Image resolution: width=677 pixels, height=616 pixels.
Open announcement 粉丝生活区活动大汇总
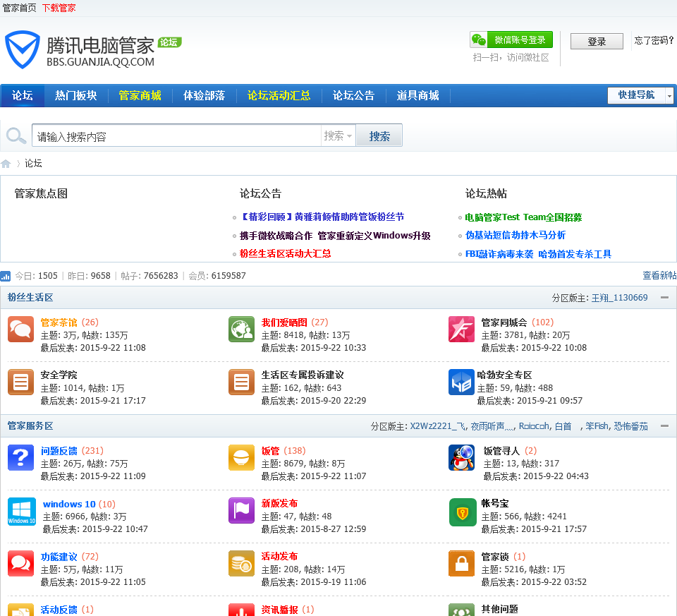(286, 253)
